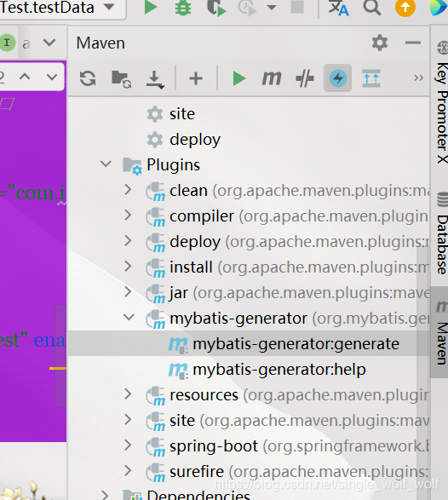Select the surefire plugin row
This screenshot has height=500, width=448.
(x=249, y=472)
